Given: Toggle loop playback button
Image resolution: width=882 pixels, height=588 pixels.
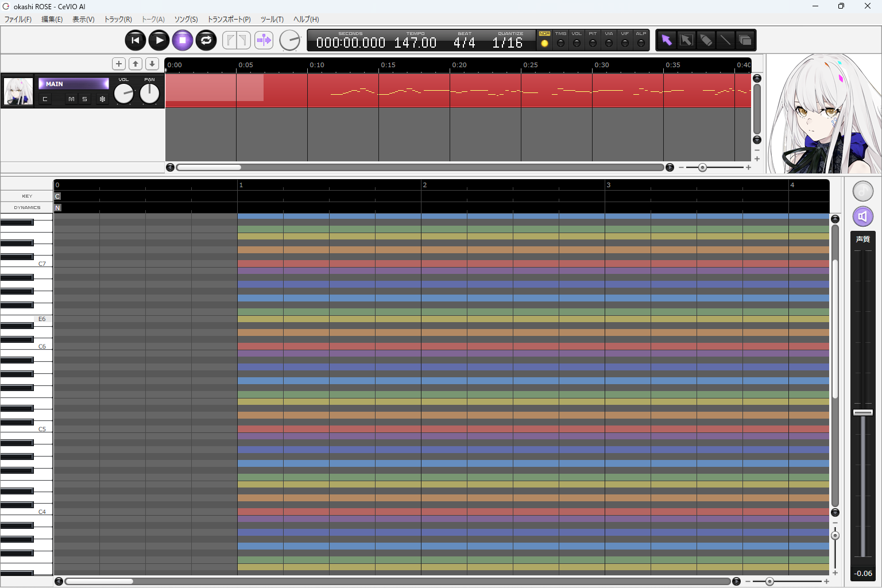Looking at the screenshot, I should 206,40.
